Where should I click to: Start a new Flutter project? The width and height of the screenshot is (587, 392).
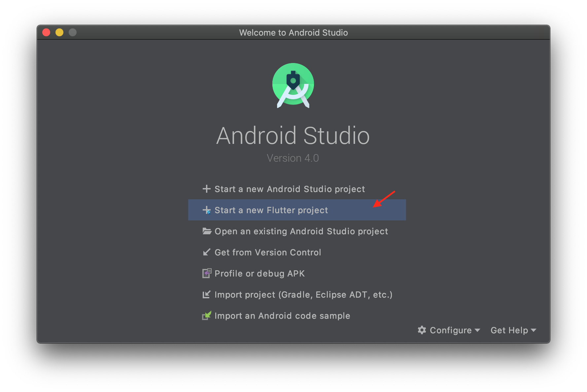tap(297, 210)
